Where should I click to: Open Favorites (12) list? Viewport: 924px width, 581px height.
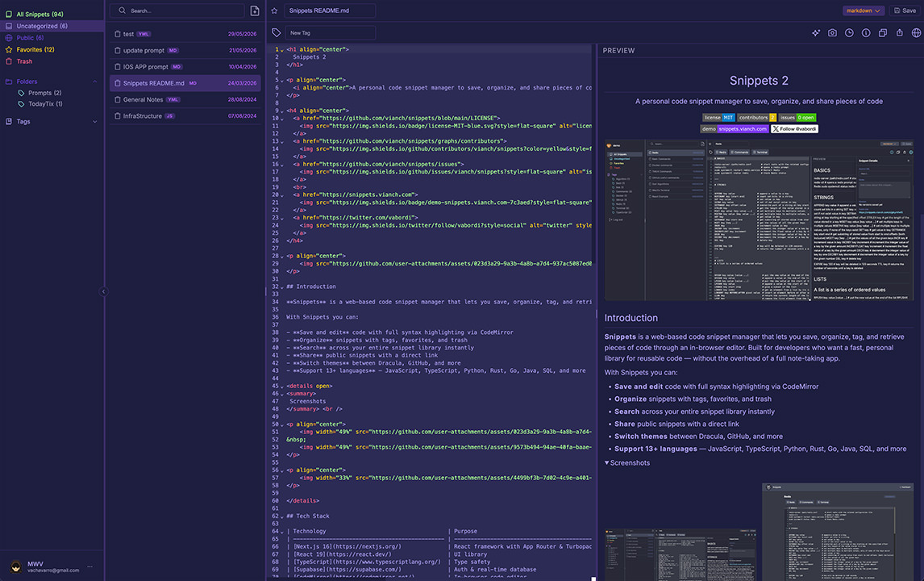pyautogui.click(x=52, y=49)
